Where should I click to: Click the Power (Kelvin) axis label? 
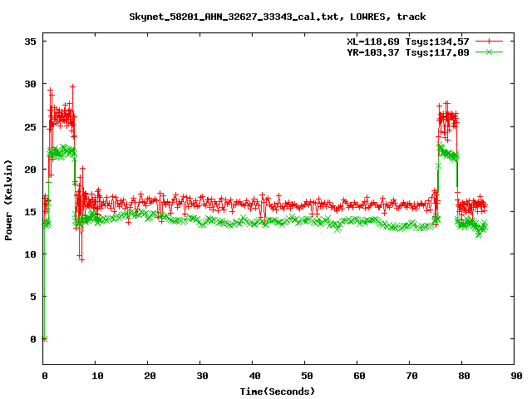[x=8, y=200]
